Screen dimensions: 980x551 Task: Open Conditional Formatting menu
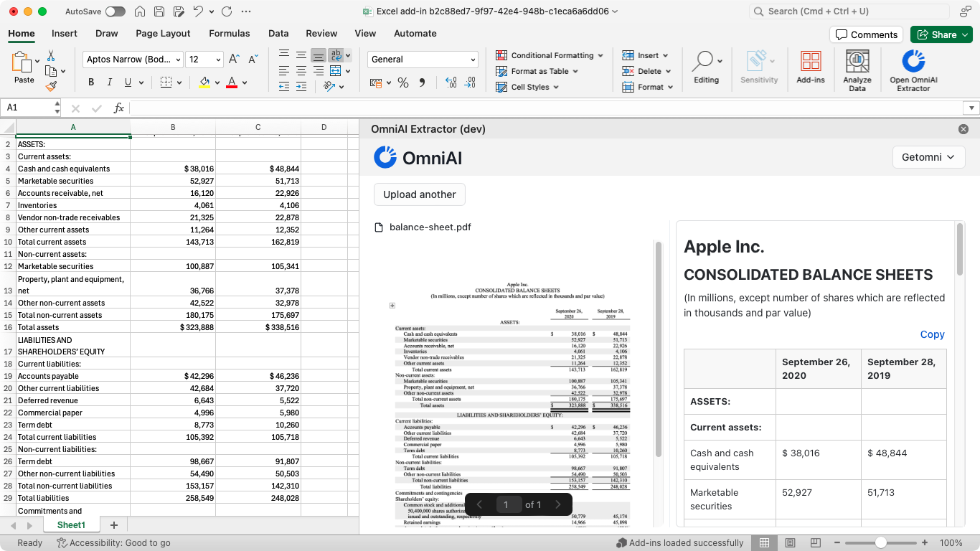pos(550,55)
